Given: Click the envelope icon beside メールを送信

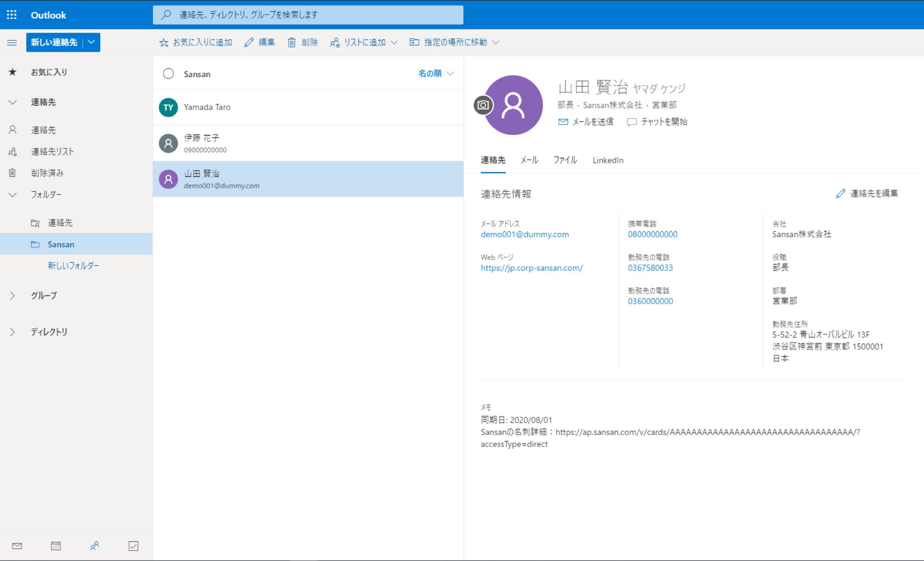Looking at the screenshot, I should [563, 122].
